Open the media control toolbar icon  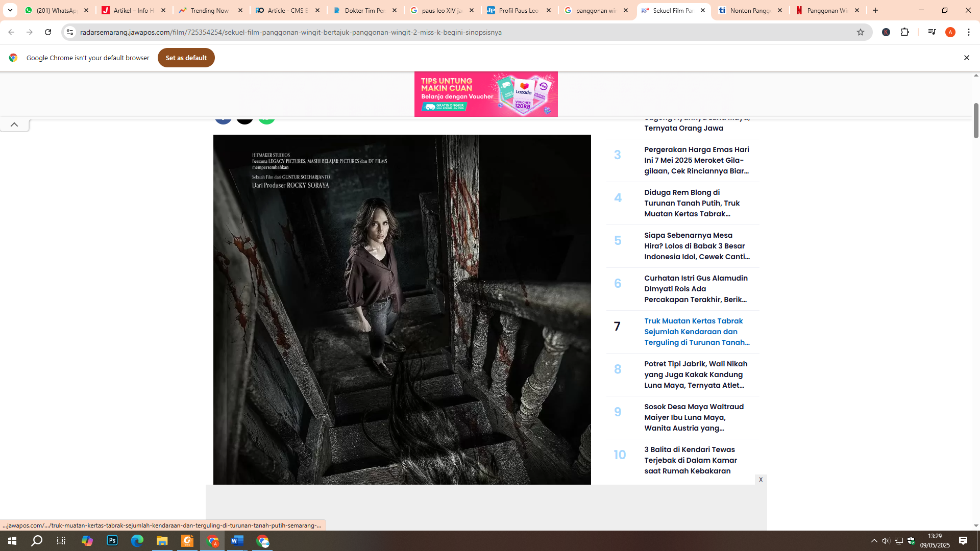(x=932, y=32)
